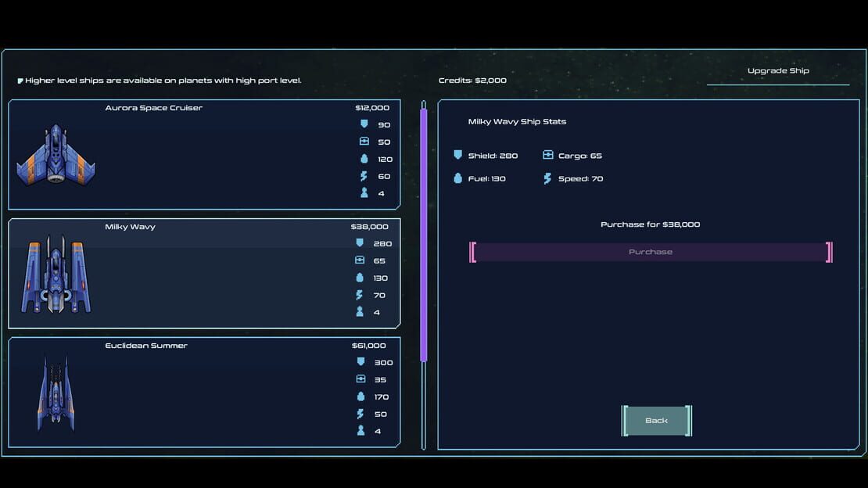Click the fuel drop icon on Aurora Space Cruiser card
This screenshot has height=488, width=868.
point(364,159)
